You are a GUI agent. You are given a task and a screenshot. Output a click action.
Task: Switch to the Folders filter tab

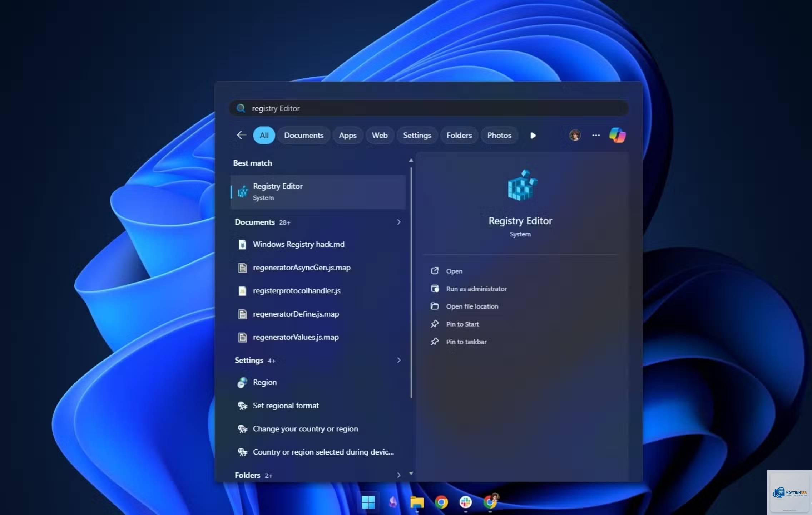coord(459,135)
